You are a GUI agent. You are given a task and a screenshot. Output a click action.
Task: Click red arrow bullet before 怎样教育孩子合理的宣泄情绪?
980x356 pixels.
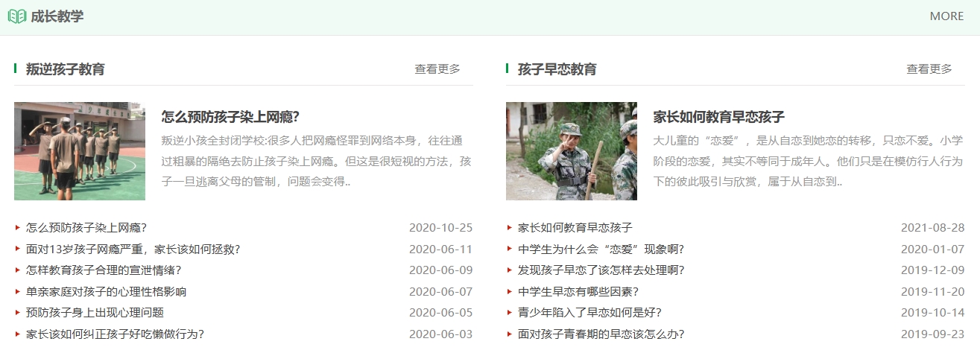(x=17, y=270)
